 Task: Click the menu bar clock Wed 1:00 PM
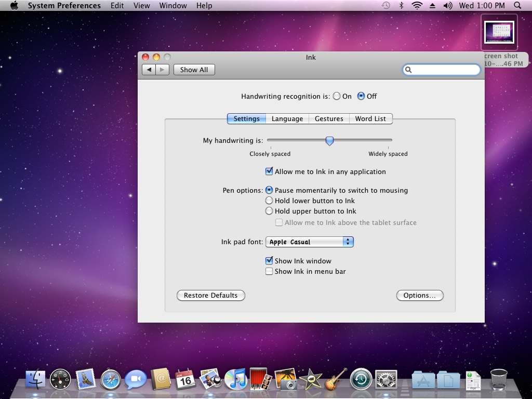coord(482,5)
